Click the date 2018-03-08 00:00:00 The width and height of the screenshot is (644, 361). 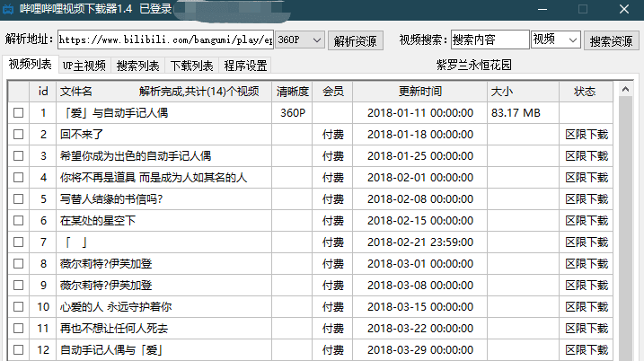[420, 286]
